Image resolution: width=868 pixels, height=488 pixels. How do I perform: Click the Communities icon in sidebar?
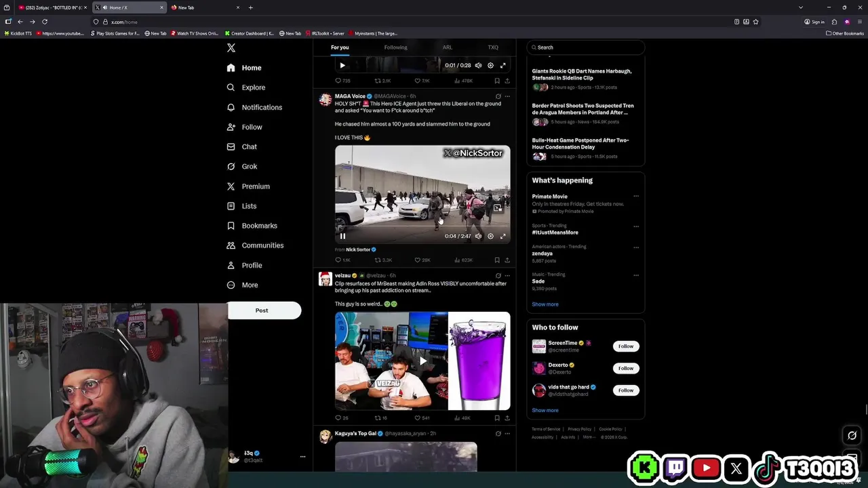point(231,245)
